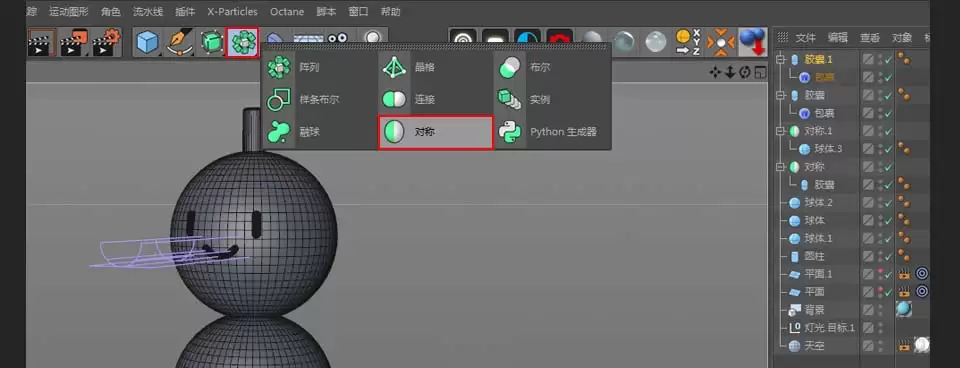The height and width of the screenshot is (368, 960).
Task: Collapse 对称.1 tree node
Action: (x=781, y=131)
